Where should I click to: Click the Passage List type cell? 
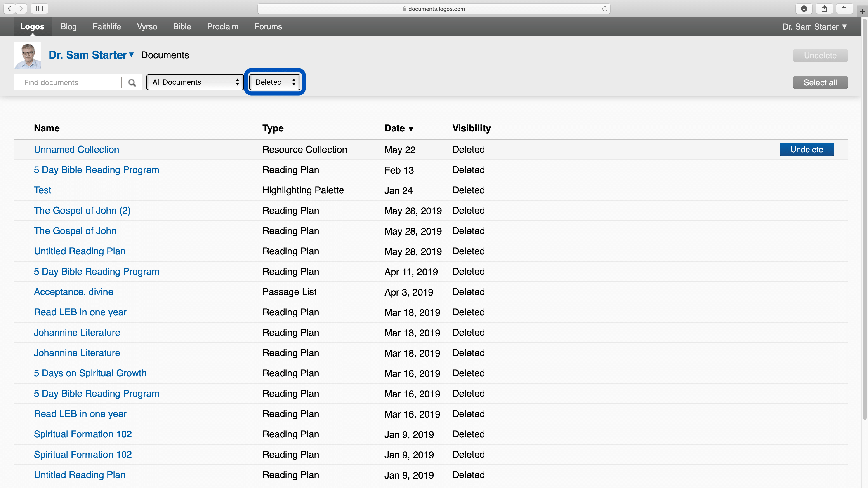pyautogui.click(x=289, y=292)
